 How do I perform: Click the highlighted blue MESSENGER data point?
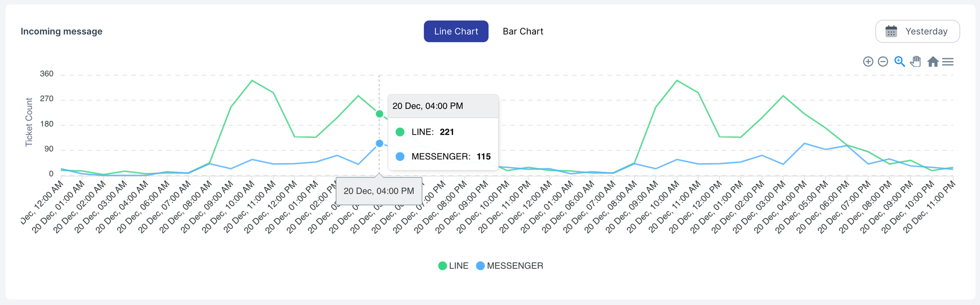click(x=379, y=144)
